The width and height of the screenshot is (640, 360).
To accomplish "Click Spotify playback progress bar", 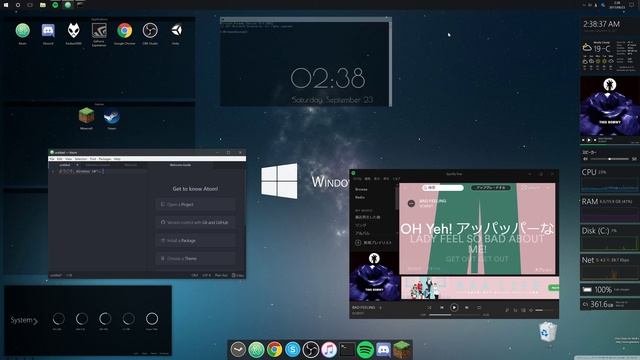I will pos(454,315).
